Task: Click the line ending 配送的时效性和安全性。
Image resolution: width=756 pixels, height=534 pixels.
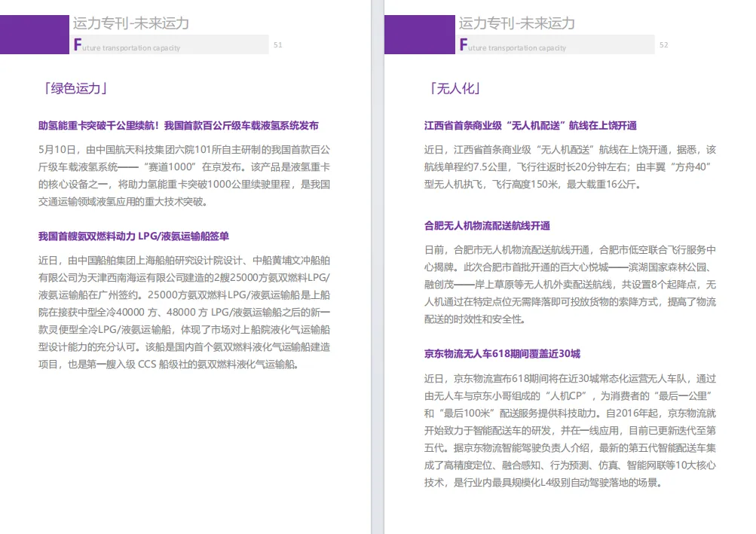Action: (475, 319)
